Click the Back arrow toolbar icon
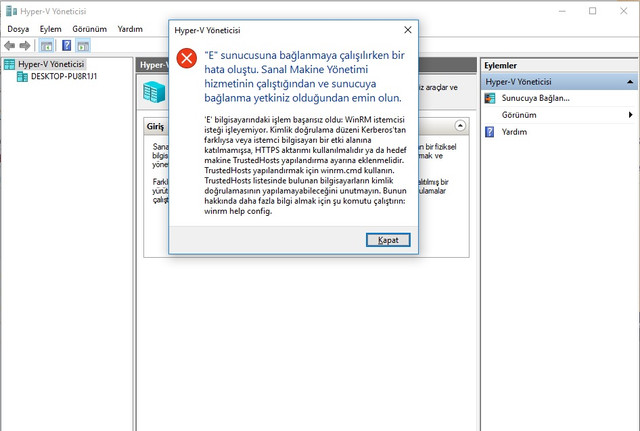The width and height of the screenshot is (640, 431). pyautogui.click(x=10, y=46)
